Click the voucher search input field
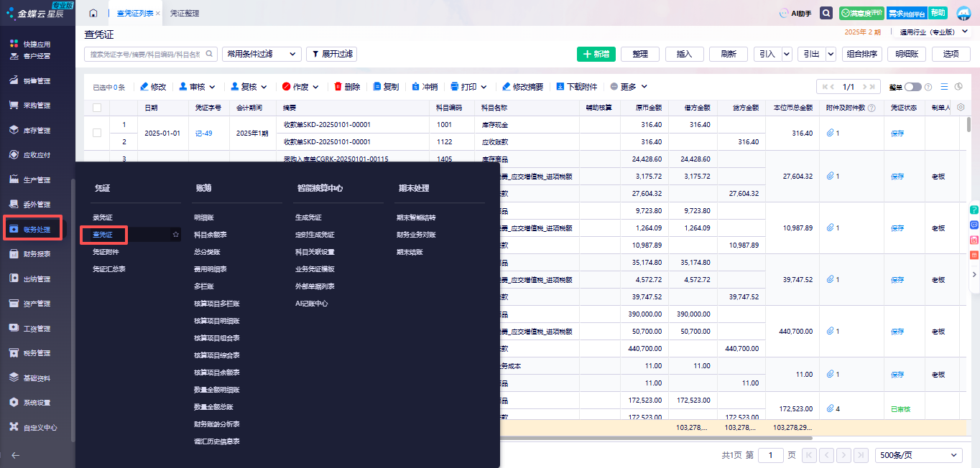 tap(144, 54)
